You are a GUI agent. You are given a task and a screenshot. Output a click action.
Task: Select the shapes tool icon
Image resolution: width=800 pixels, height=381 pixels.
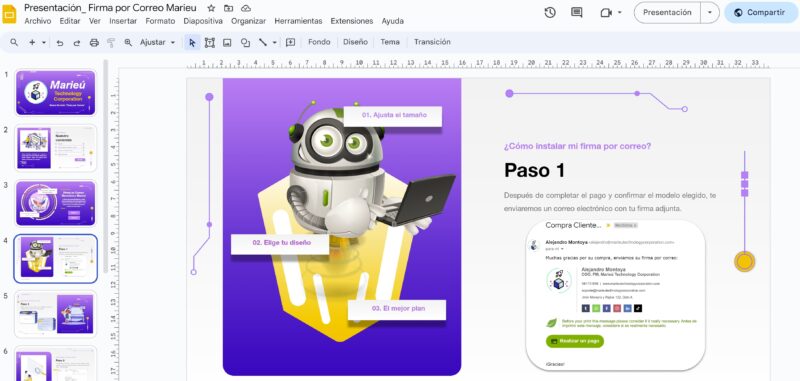(x=245, y=42)
